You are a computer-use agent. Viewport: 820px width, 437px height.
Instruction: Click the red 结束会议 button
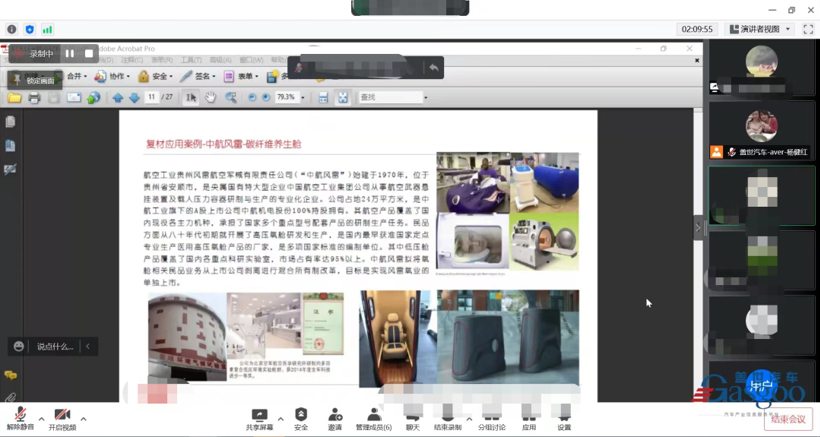(788, 419)
